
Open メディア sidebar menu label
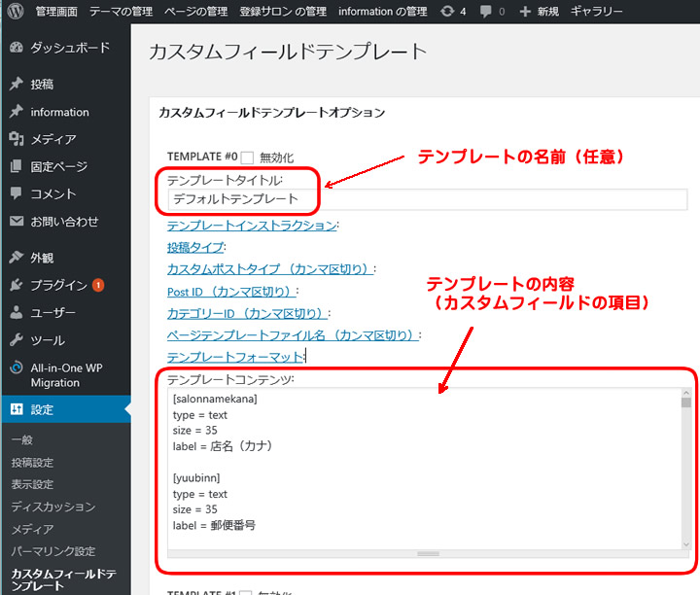(x=53, y=139)
